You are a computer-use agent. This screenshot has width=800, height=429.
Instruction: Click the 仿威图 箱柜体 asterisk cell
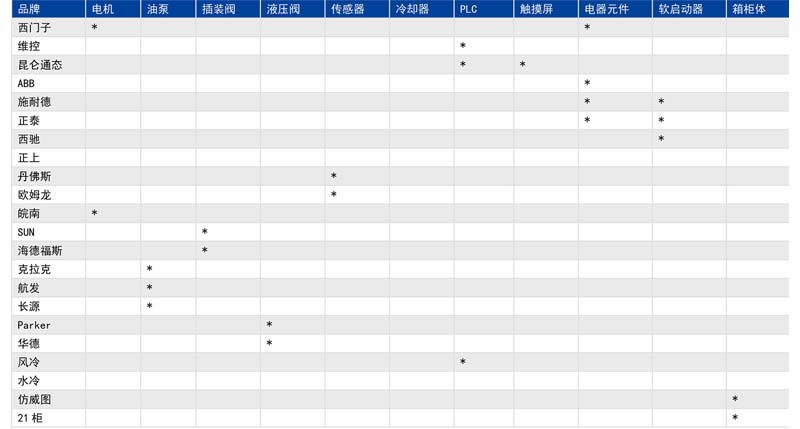coord(735,399)
